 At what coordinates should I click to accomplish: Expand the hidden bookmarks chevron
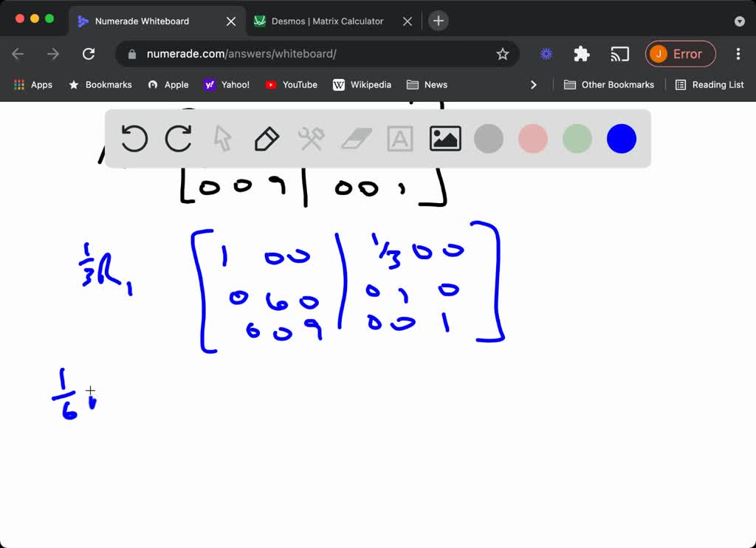click(x=534, y=84)
